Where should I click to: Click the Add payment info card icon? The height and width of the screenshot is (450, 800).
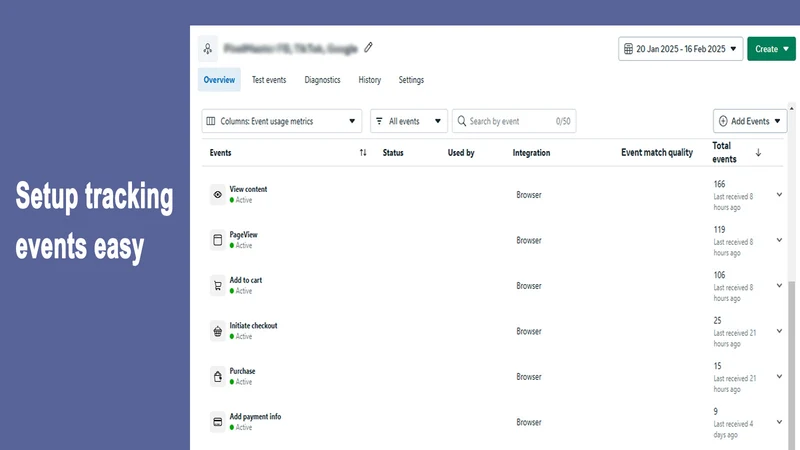coord(217,422)
